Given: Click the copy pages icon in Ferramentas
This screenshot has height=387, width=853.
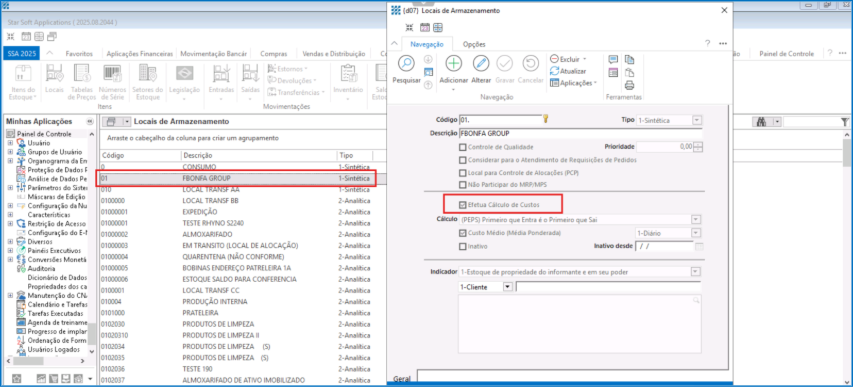Looking at the screenshot, I should (629, 59).
